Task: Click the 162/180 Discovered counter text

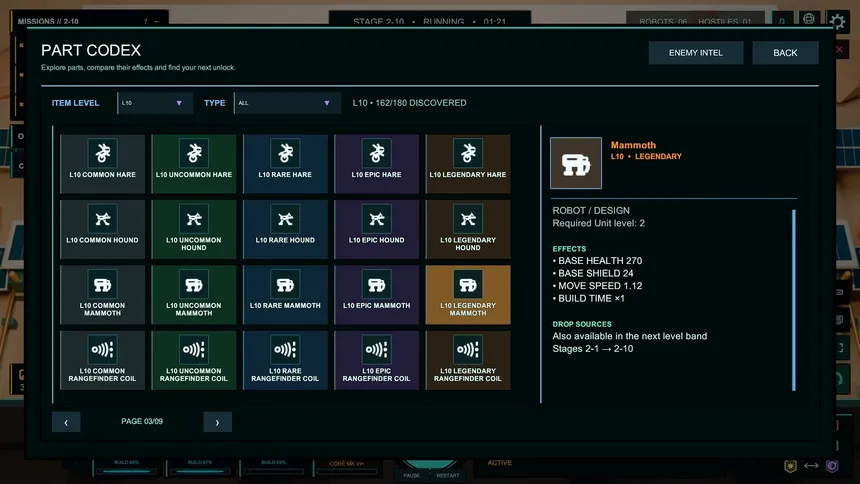Action: click(409, 103)
